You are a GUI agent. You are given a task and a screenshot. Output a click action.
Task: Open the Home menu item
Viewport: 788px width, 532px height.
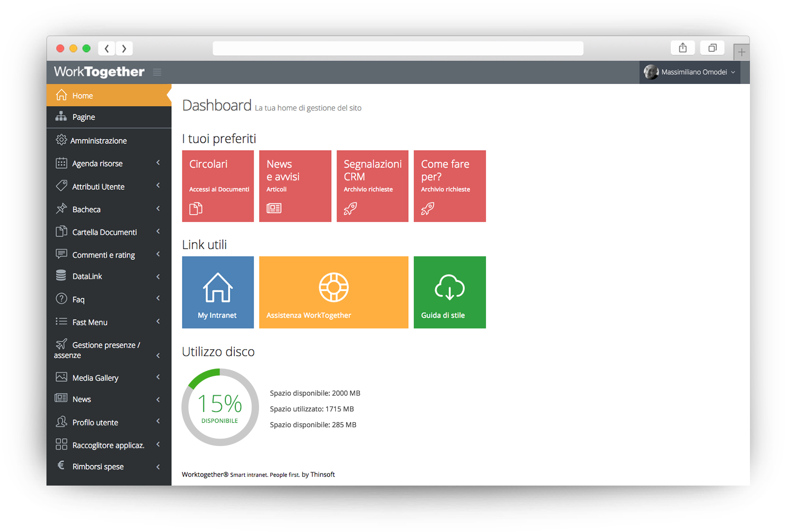pos(109,95)
